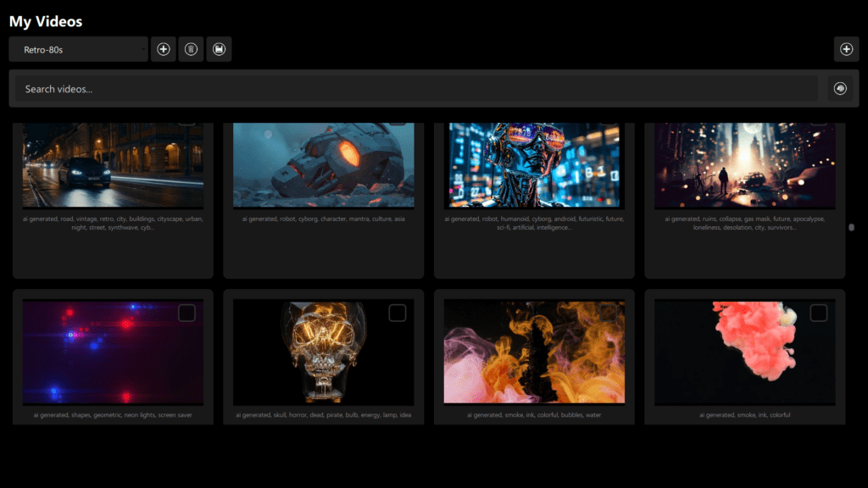
Task: Click the tags text under the robot head video
Action: (323, 219)
